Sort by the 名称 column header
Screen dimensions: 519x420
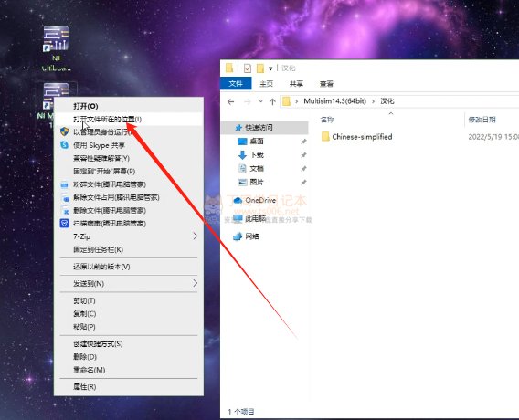click(x=327, y=120)
